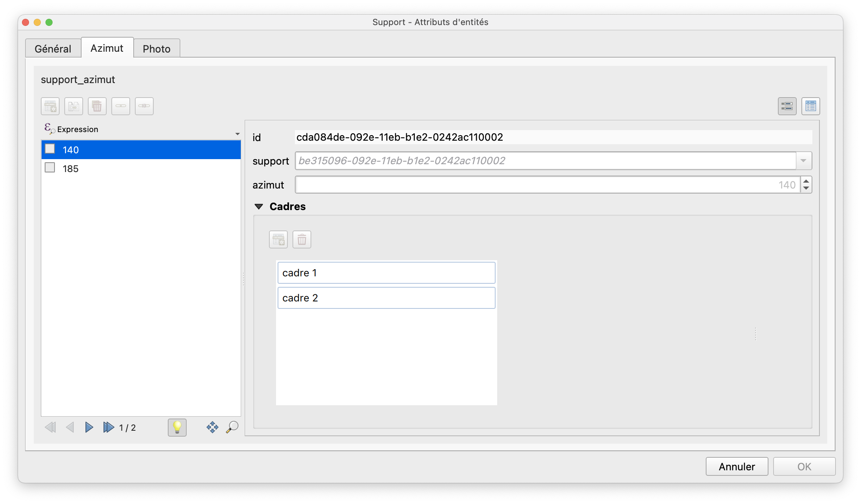
Task: Click the unlink child feature icon
Action: 144,106
